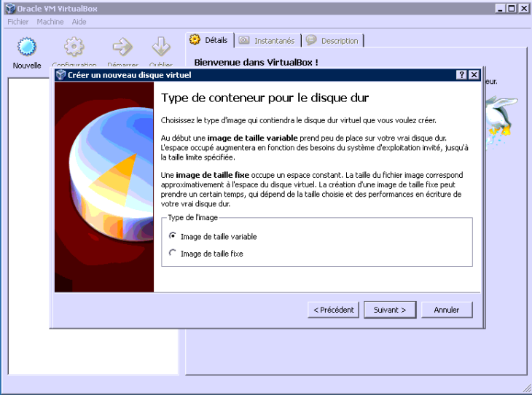The image size is (532, 395).
Task: Cancel the wizard with Annuler
Action: [447, 310]
